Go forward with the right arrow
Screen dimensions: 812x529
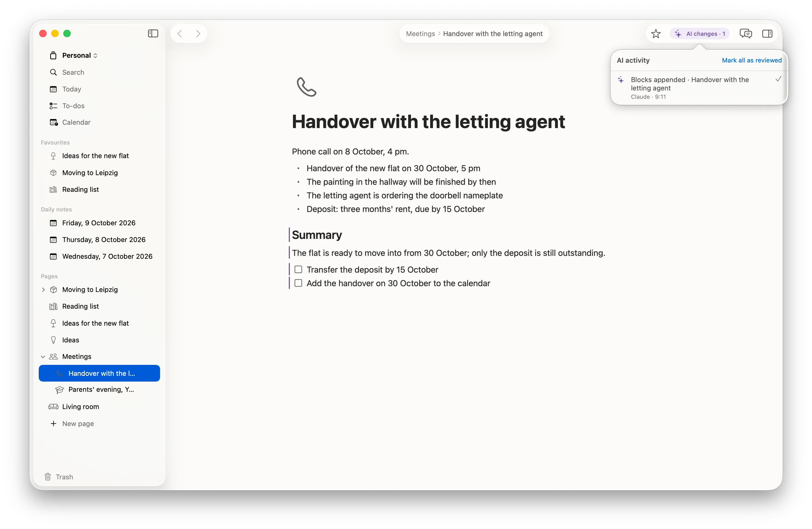point(198,33)
